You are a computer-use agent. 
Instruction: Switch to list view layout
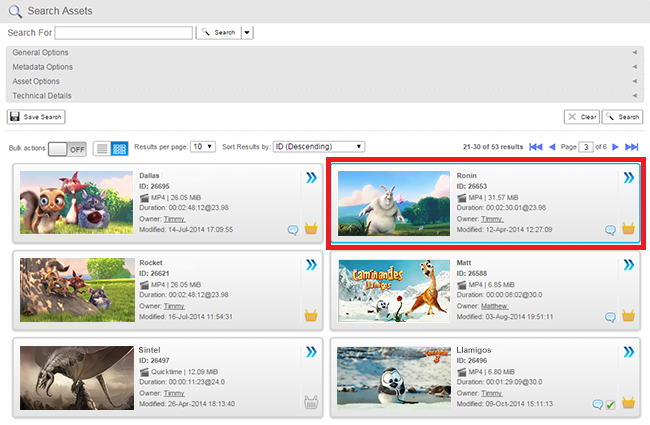coord(102,147)
